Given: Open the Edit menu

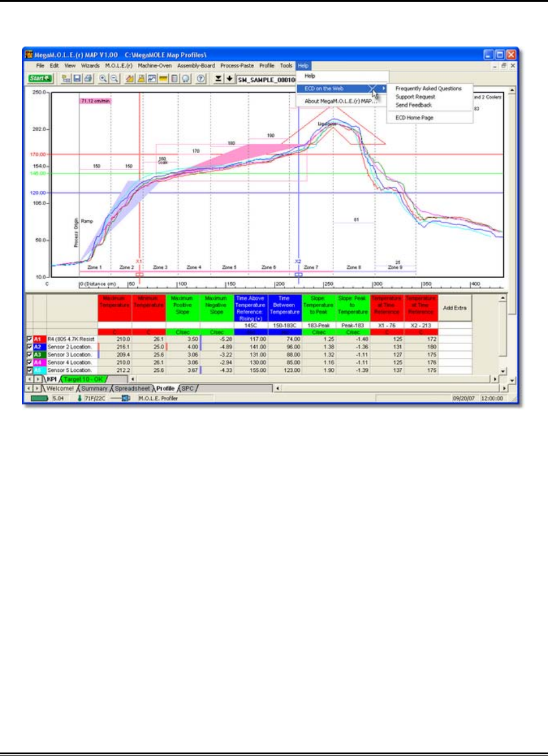Looking at the screenshot, I should click(54, 66).
